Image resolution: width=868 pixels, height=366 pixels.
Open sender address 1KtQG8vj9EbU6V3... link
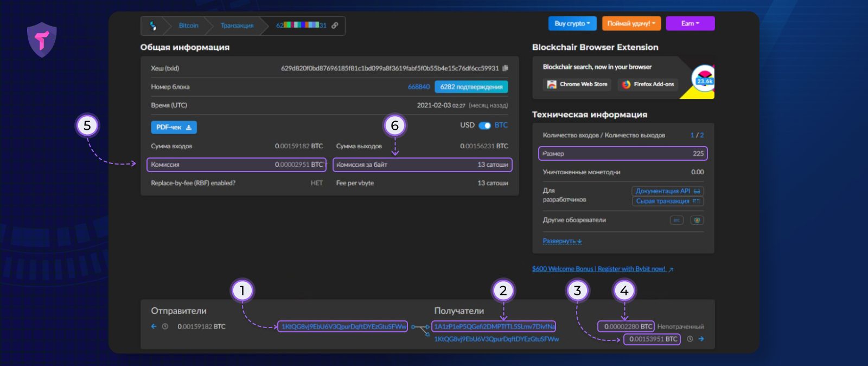point(343,326)
